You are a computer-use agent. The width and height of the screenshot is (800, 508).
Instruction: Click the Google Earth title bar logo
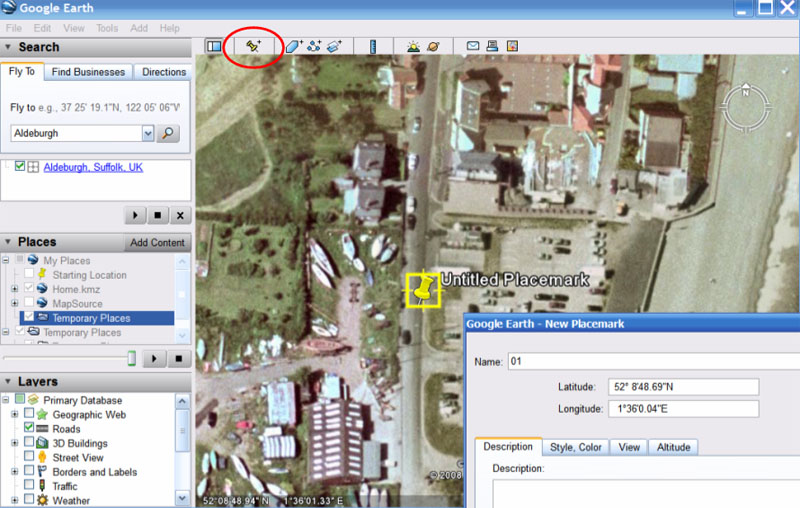9,8
